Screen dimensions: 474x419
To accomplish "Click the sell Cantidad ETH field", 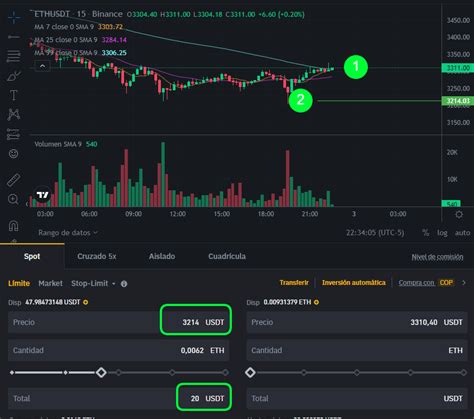I will [x=357, y=350].
